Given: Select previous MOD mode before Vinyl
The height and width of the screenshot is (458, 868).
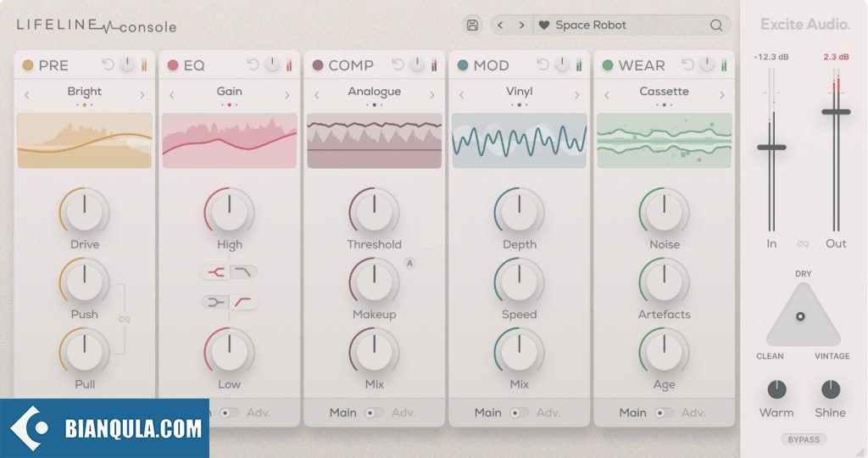Looking at the screenshot, I should pos(462,95).
